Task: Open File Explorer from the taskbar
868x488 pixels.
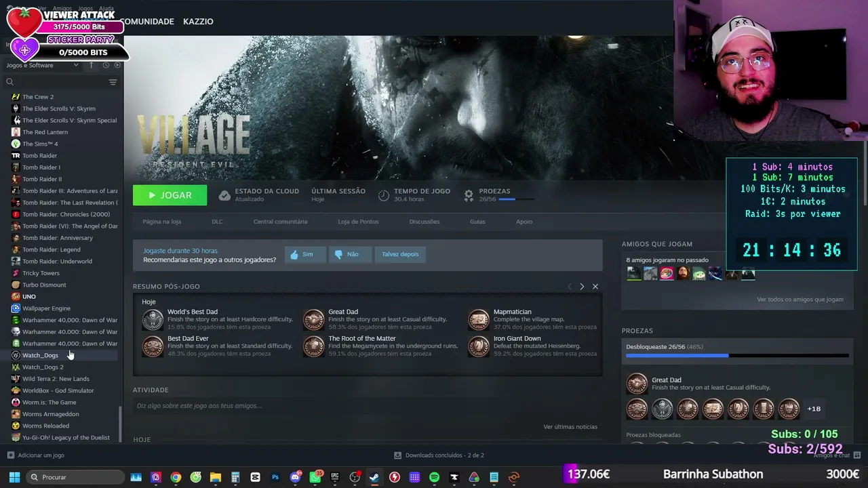Action: (x=216, y=477)
